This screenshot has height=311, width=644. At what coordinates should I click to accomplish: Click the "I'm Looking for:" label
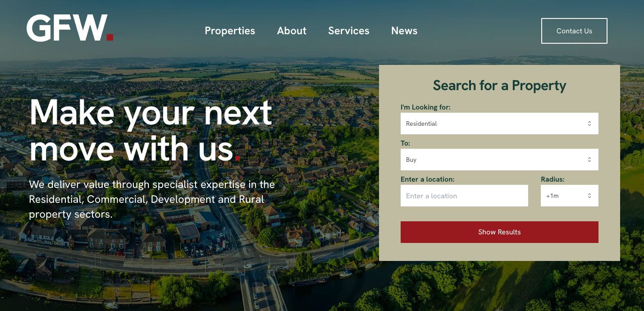tap(425, 107)
